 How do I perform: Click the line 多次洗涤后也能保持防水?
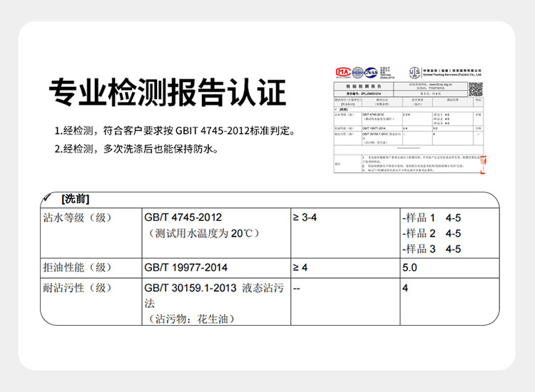136,149
